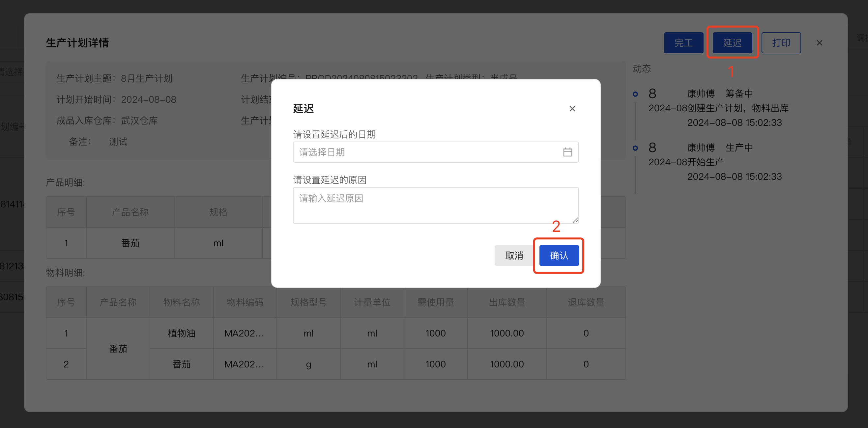
Task: Click the 延迟 button highlighted in red
Action: pos(732,42)
